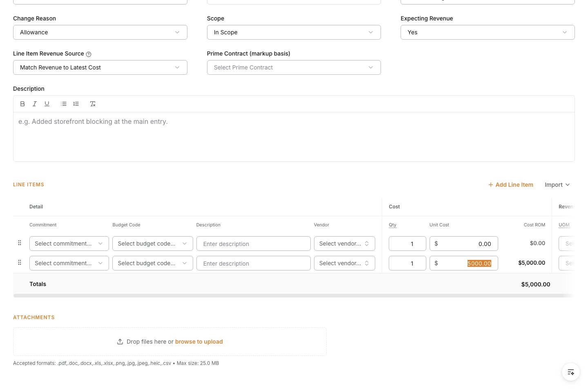Click the Commitment column header
The height and width of the screenshot is (389, 588).
pyautogui.click(x=43, y=225)
